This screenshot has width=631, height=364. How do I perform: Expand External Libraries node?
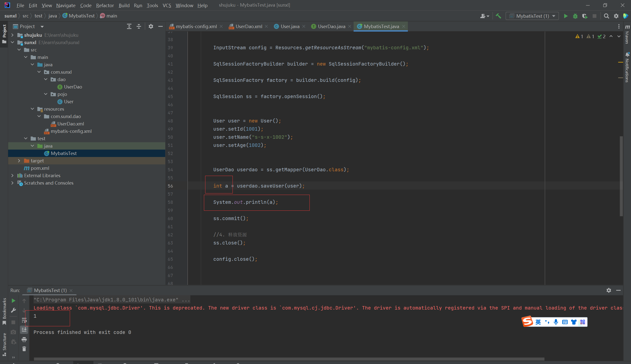(x=12, y=175)
